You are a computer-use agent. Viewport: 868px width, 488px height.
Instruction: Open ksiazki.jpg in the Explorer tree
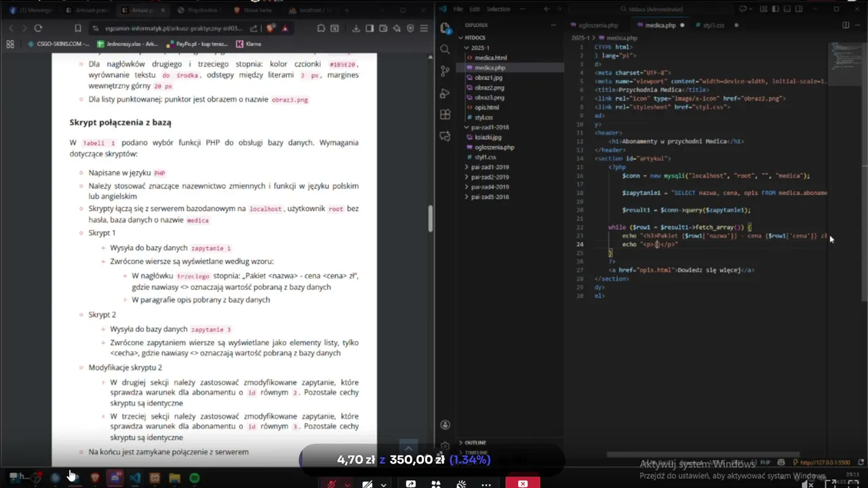pos(488,137)
